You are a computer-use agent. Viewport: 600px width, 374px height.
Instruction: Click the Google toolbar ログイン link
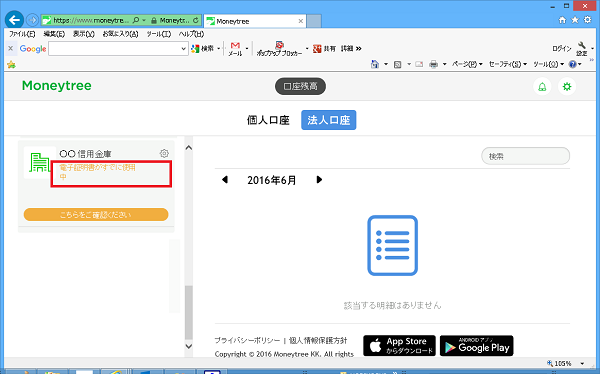[561, 49]
